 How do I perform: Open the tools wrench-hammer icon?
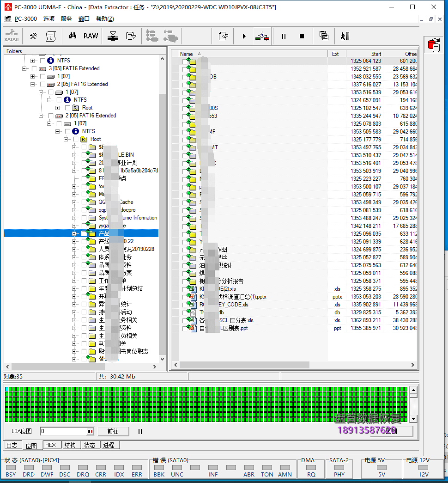point(33,36)
